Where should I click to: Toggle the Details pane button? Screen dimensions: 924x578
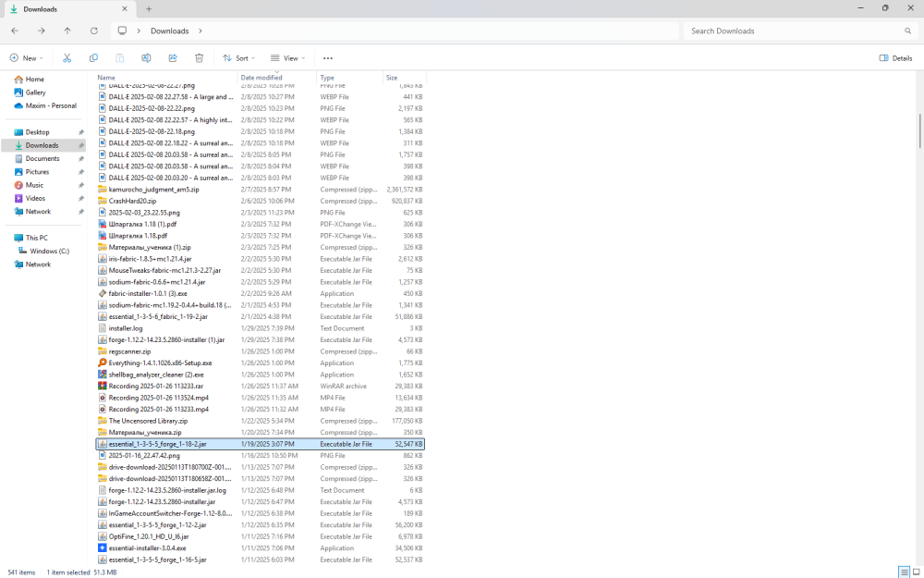pyautogui.click(x=895, y=57)
